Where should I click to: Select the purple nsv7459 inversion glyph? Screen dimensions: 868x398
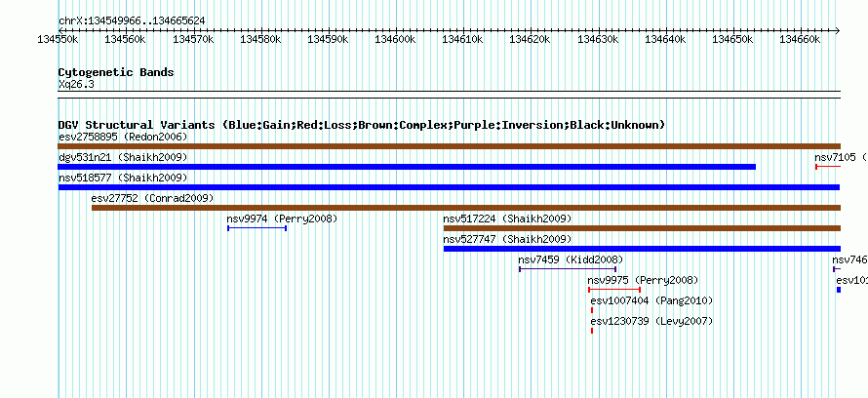click(568, 269)
